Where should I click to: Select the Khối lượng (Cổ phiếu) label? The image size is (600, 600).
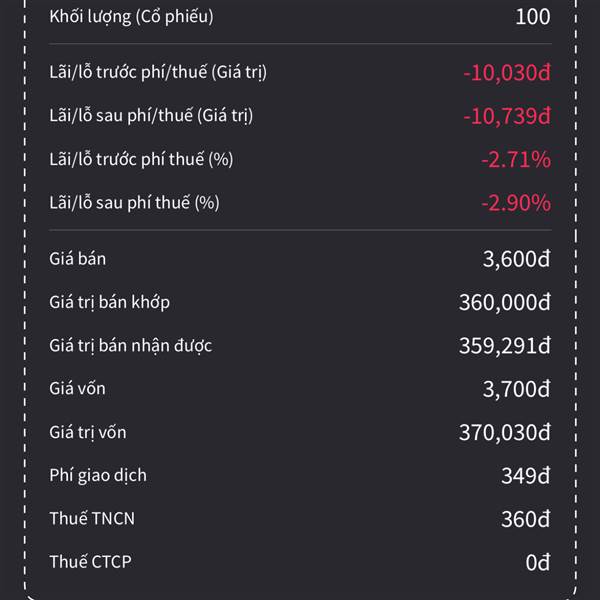pyautogui.click(x=131, y=17)
